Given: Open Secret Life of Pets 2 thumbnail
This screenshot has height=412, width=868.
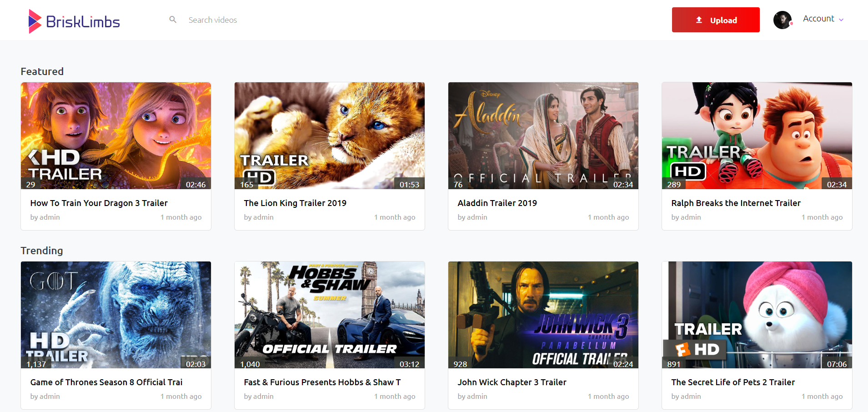Looking at the screenshot, I should tap(757, 315).
